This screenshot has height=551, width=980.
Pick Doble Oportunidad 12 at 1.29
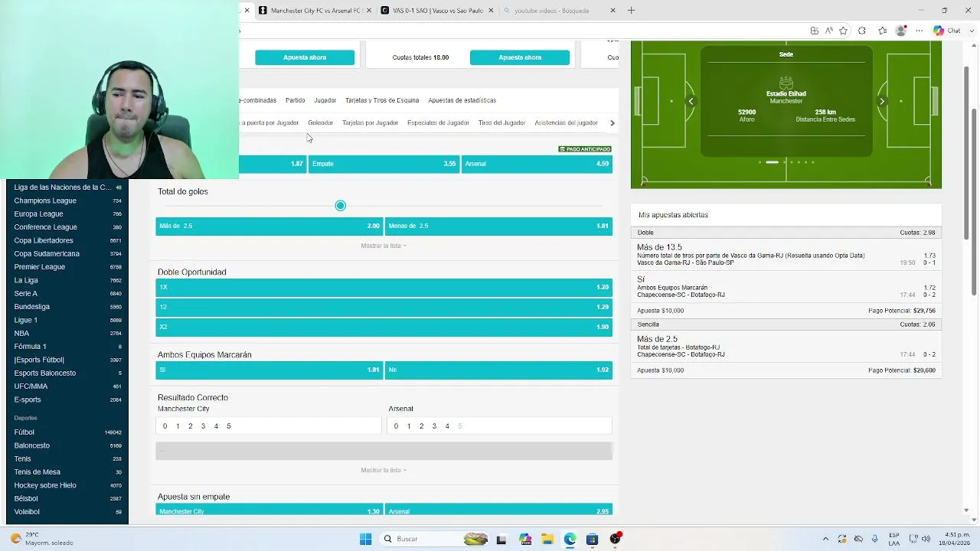point(384,307)
